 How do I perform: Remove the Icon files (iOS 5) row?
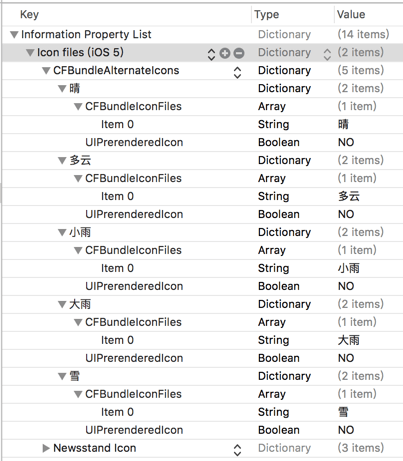click(x=239, y=53)
